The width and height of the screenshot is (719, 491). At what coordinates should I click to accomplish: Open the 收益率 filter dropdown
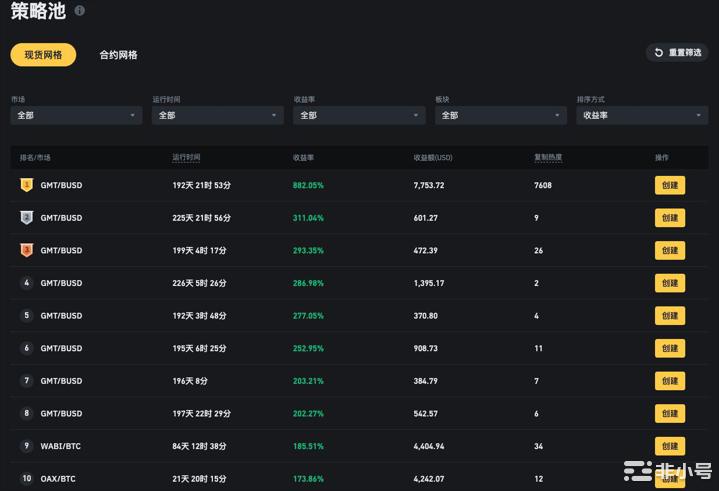click(359, 116)
